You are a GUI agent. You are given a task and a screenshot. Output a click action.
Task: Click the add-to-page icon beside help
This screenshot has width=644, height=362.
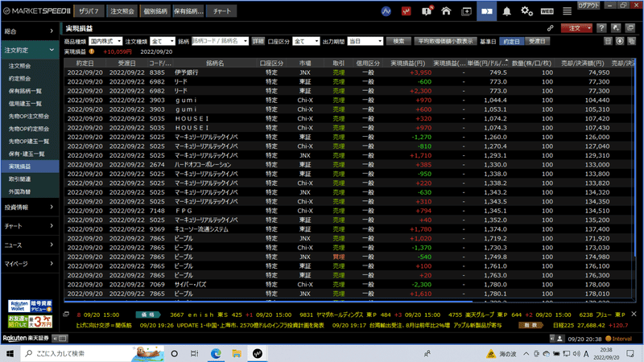coord(616,28)
